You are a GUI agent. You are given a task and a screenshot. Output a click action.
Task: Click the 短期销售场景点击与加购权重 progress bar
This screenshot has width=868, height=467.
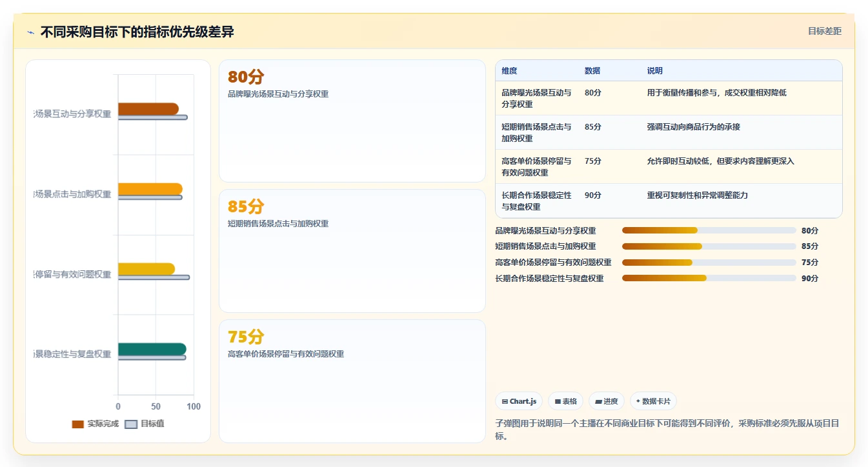coord(709,246)
